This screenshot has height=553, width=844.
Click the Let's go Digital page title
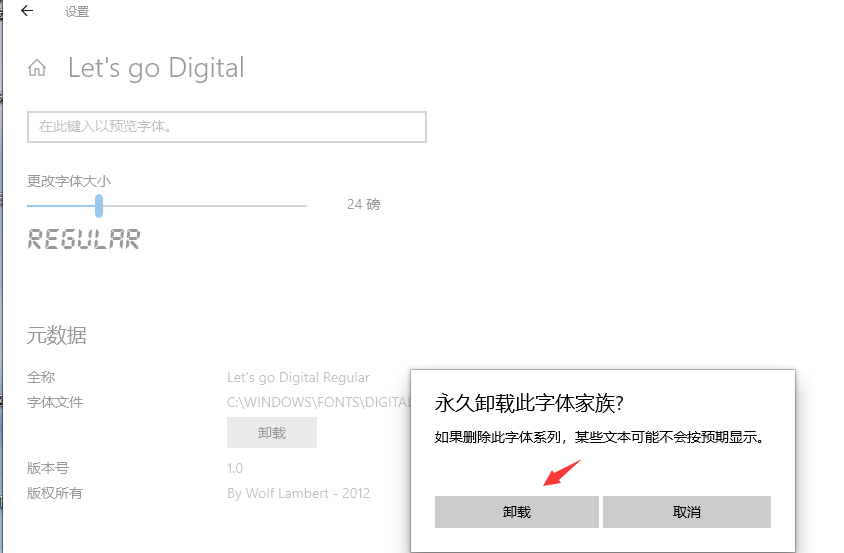156,68
